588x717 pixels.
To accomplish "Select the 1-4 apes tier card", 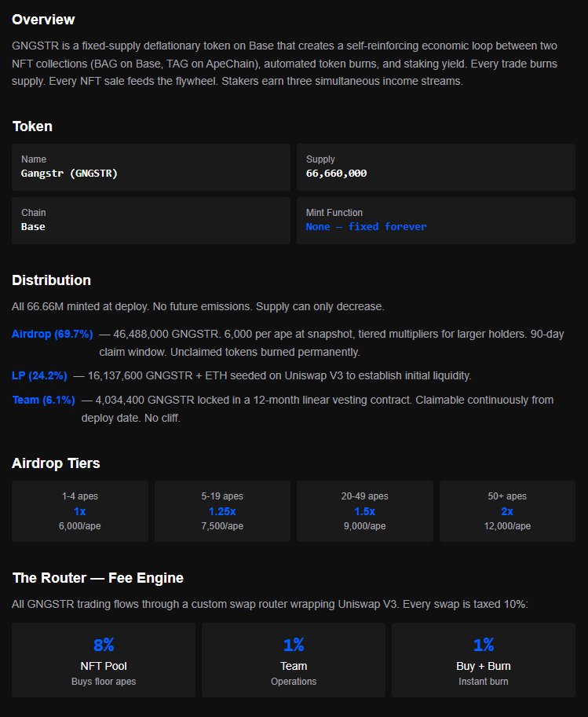I will [80, 510].
